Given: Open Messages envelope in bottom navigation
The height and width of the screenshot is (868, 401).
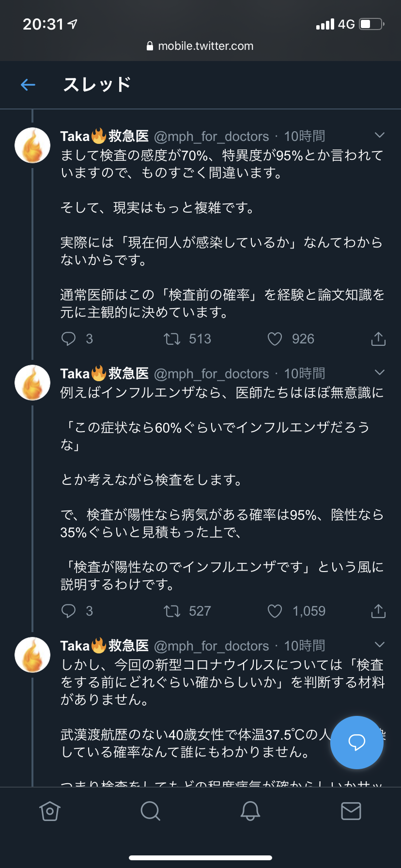Looking at the screenshot, I should [351, 811].
